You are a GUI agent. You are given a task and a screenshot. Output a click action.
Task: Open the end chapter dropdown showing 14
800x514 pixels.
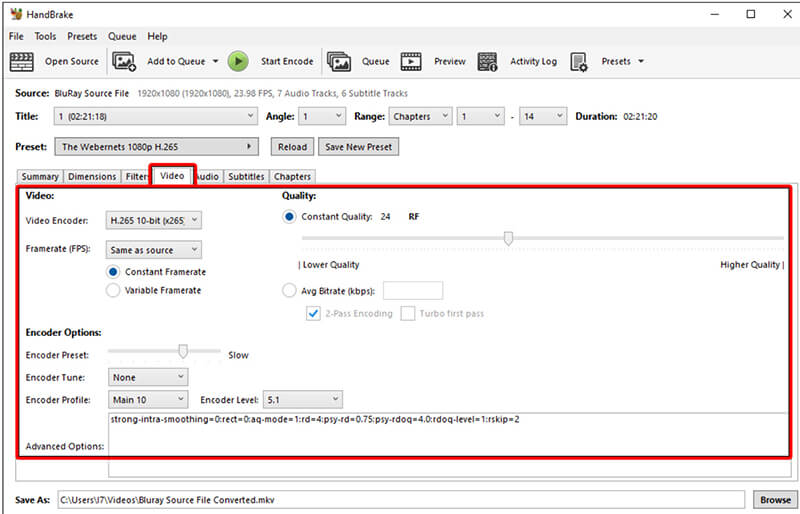pos(543,116)
